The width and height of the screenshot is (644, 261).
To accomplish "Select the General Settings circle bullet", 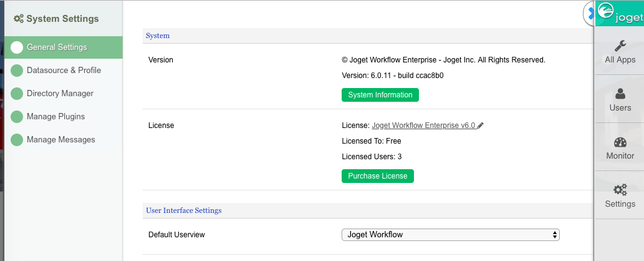I will (17, 47).
